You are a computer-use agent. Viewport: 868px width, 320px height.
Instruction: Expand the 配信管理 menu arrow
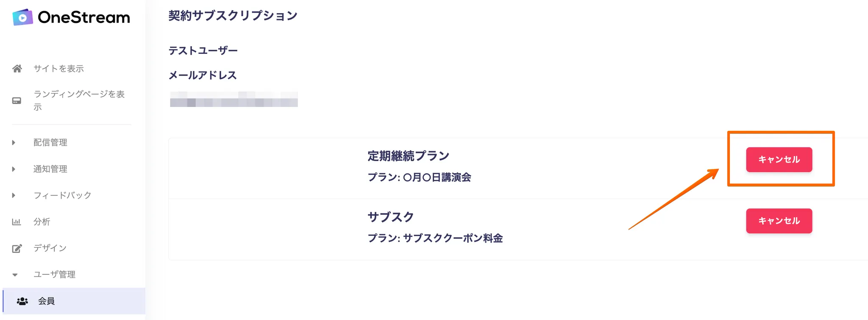[x=14, y=143]
